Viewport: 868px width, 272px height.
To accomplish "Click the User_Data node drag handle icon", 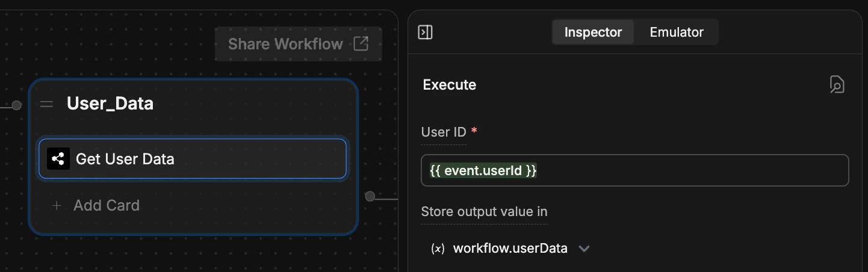I will pyautogui.click(x=46, y=104).
